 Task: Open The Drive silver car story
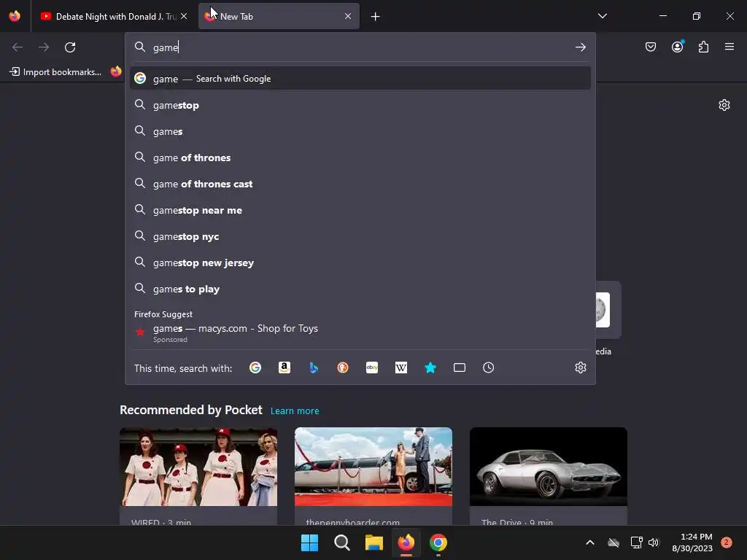pos(549,467)
